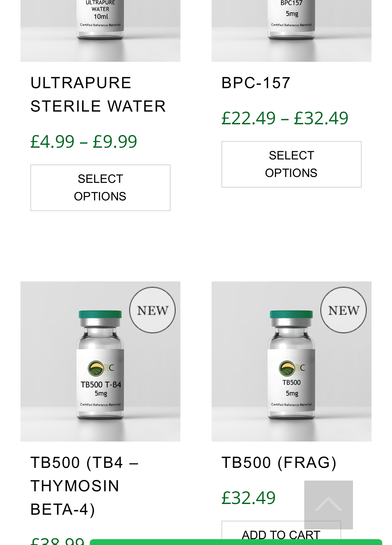
Task: Select options for Ultrapure Sterile Water
Action: pyautogui.click(x=100, y=188)
